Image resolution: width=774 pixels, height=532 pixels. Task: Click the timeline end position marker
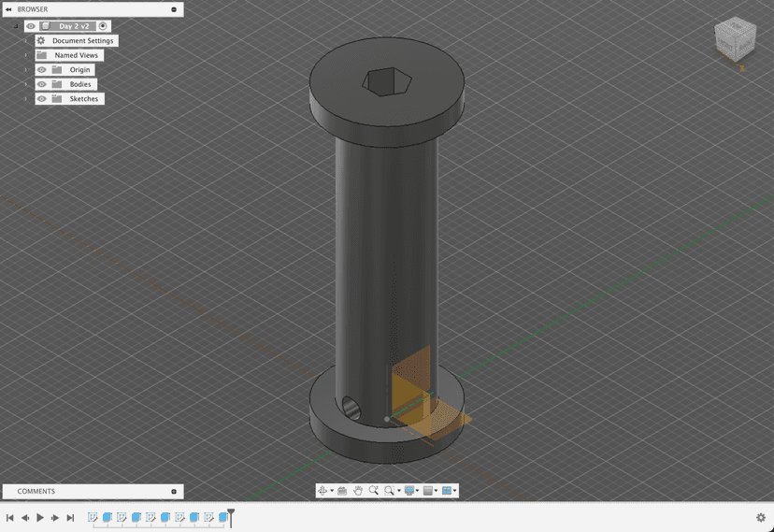point(231,515)
